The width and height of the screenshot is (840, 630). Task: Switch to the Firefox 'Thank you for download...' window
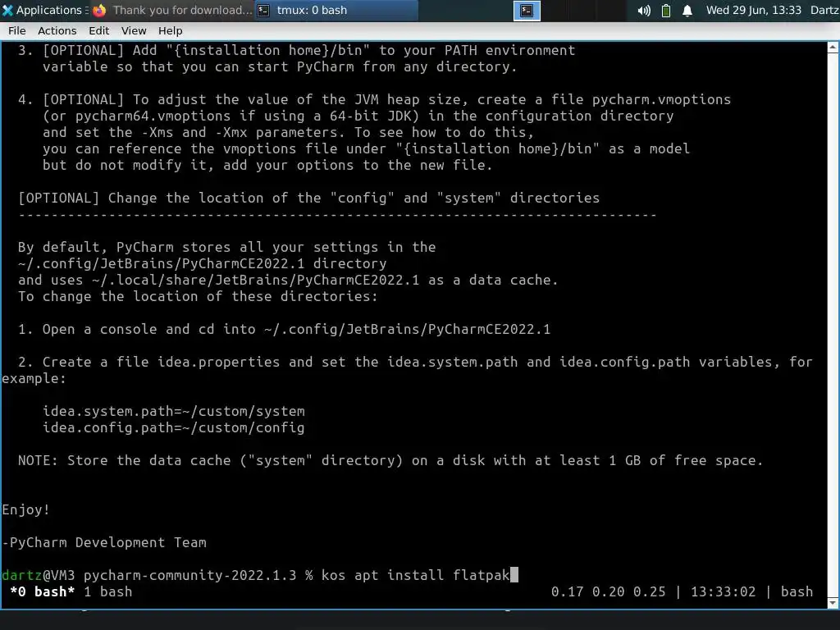(x=172, y=10)
